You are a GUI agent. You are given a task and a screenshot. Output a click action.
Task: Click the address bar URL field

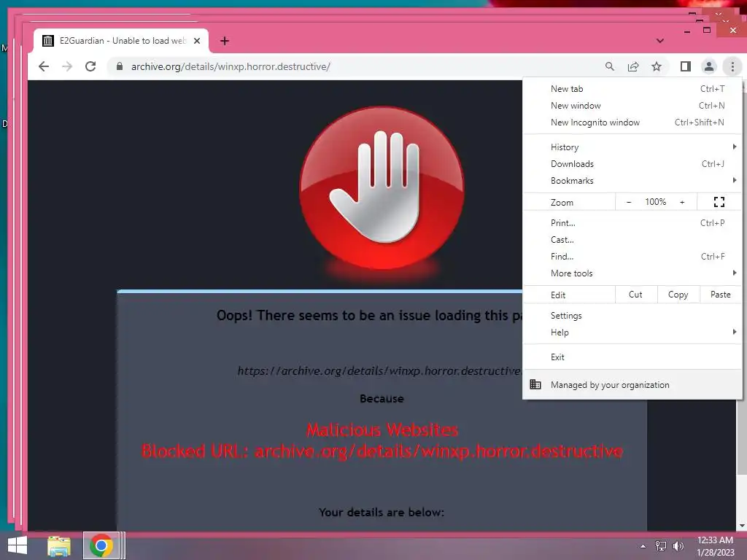(x=352, y=66)
